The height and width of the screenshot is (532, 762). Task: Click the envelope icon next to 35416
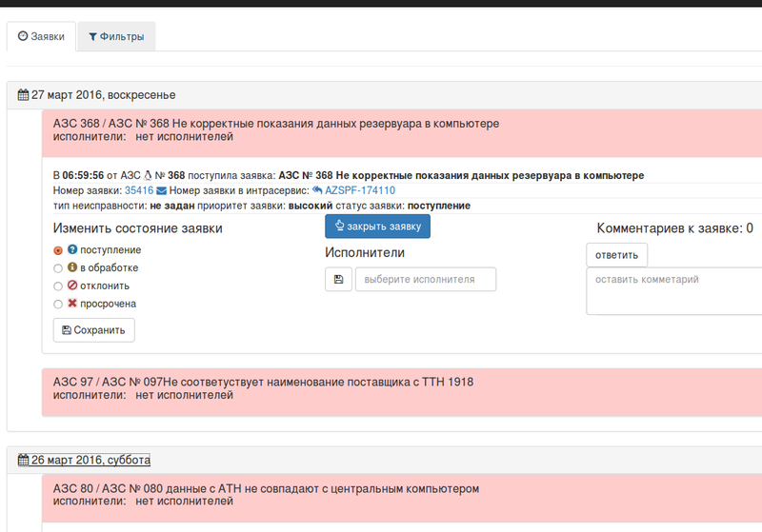(x=161, y=190)
